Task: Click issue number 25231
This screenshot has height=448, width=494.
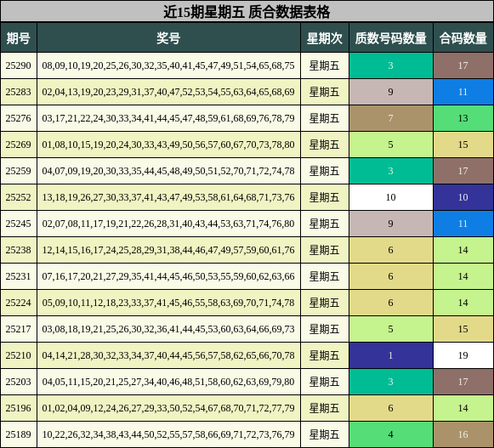Action: [x=18, y=276]
